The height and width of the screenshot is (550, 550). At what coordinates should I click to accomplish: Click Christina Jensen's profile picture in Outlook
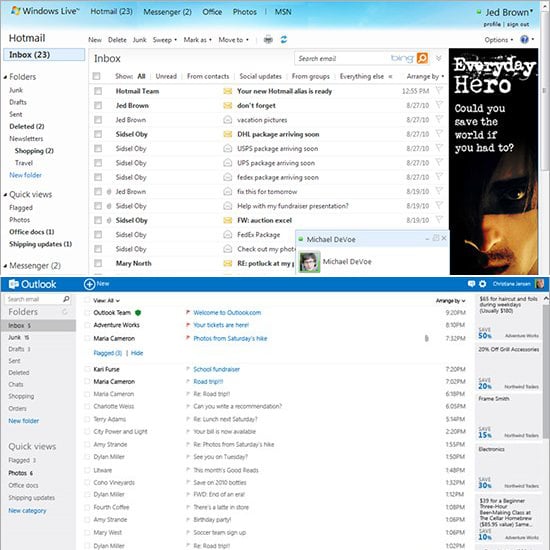coord(539,284)
